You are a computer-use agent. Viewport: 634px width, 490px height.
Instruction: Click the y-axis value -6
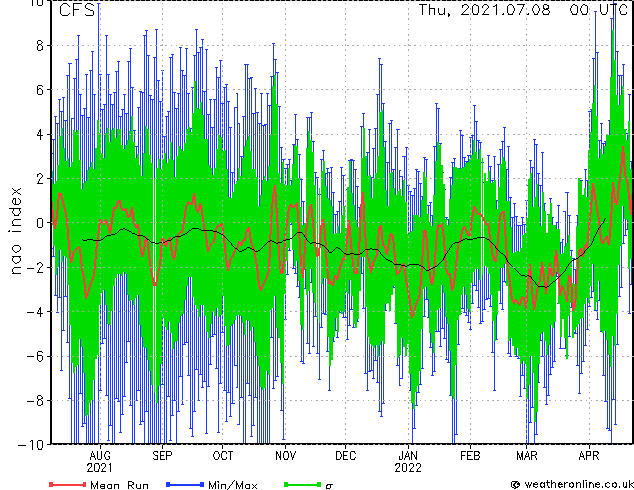[x=35, y=356]
